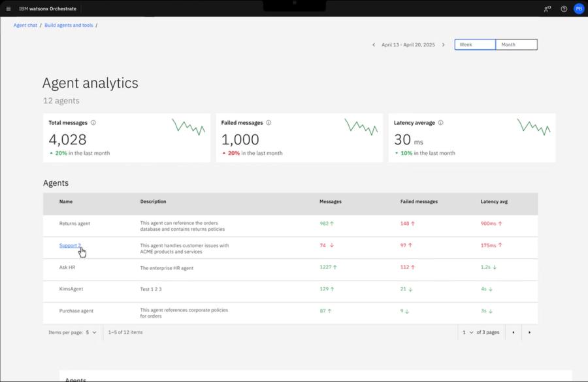
Task: Go to the previous week with the left chevron
Action: click(373, 44)
